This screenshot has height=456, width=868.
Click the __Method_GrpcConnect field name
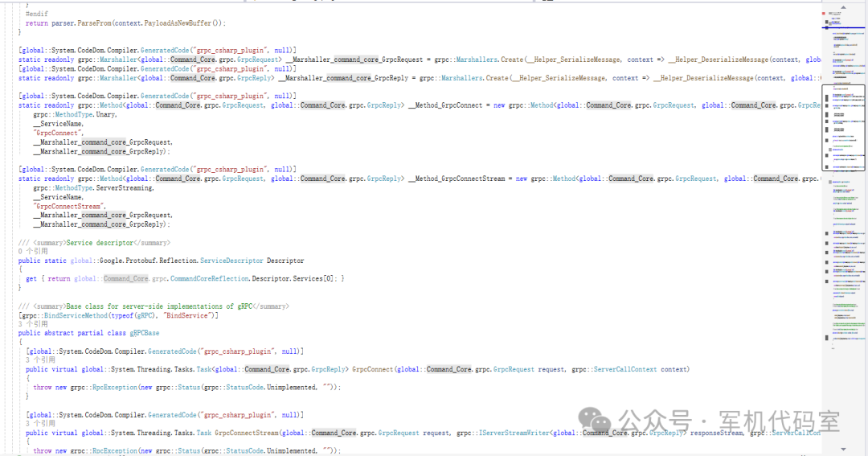click(x=445, y=105)
